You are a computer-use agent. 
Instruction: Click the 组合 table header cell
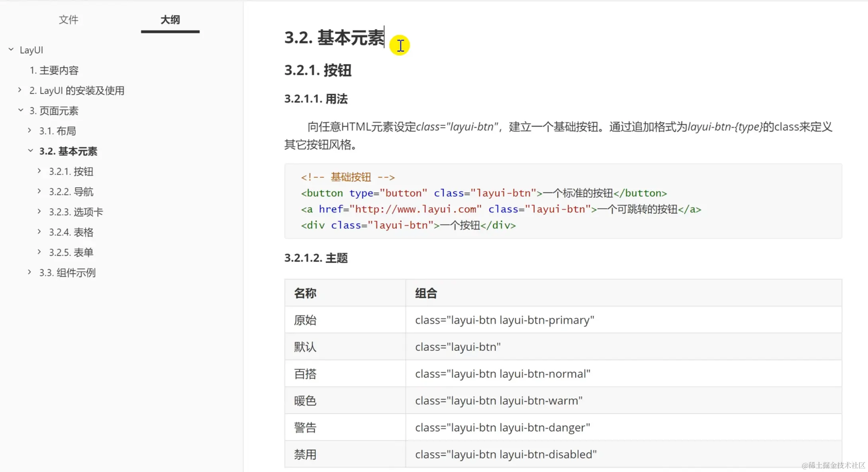tap(624, 293)
